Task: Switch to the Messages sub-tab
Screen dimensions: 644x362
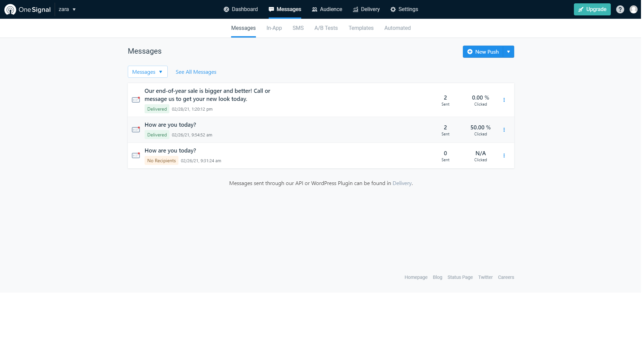Action: [244, 28]
